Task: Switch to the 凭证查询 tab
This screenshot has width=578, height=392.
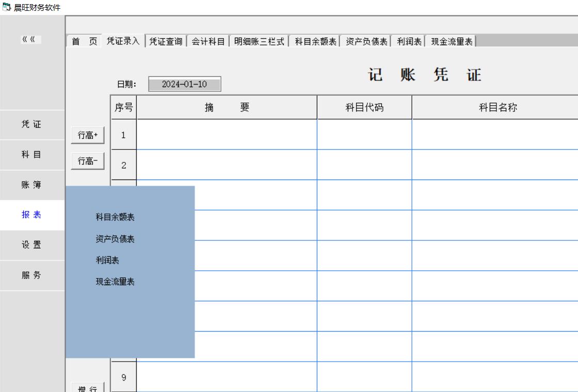Action: (x=166, y=42)
